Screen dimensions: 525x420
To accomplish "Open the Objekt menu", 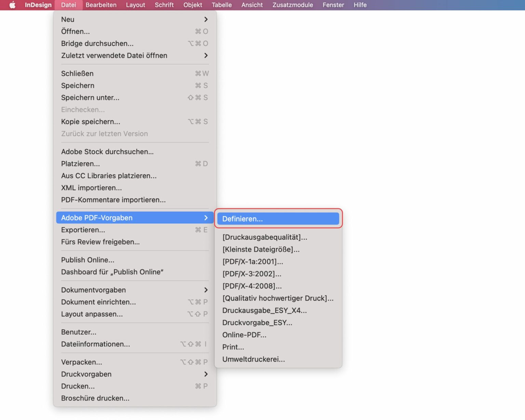I will 193,5.
